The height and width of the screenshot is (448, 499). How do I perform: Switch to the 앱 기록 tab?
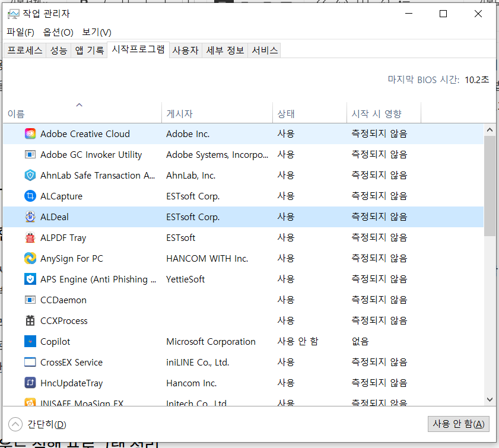[90, 50]
